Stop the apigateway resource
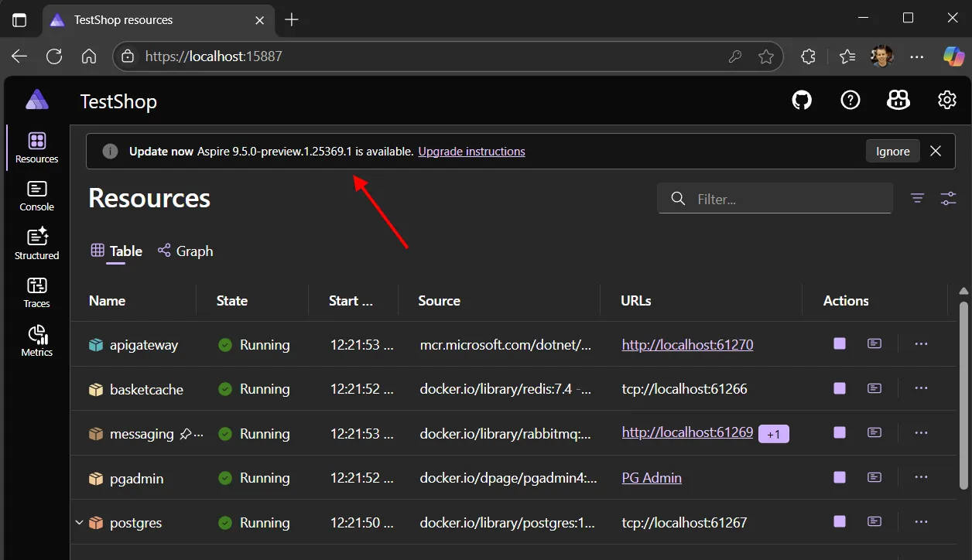The image size is (972, 560). click(x=839, y=344)
